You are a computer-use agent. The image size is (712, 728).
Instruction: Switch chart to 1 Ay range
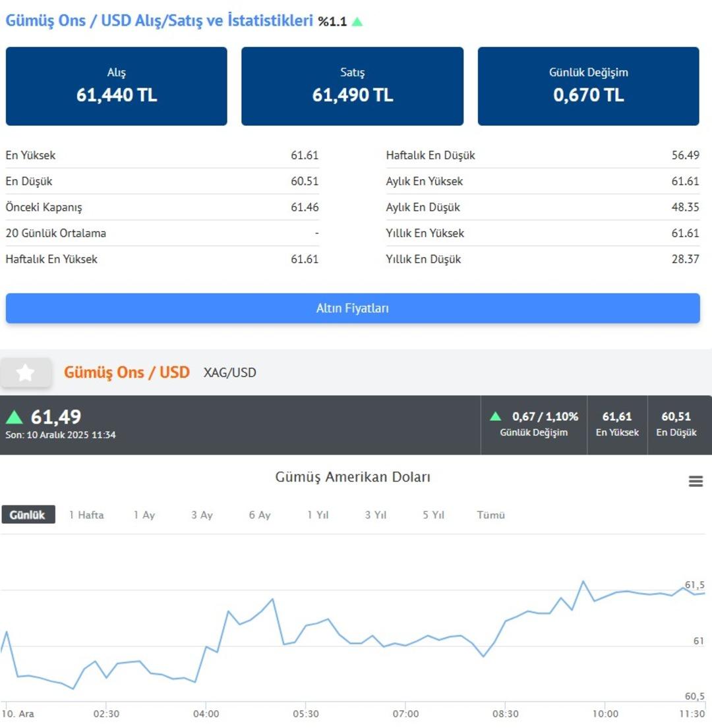point(144,515)
